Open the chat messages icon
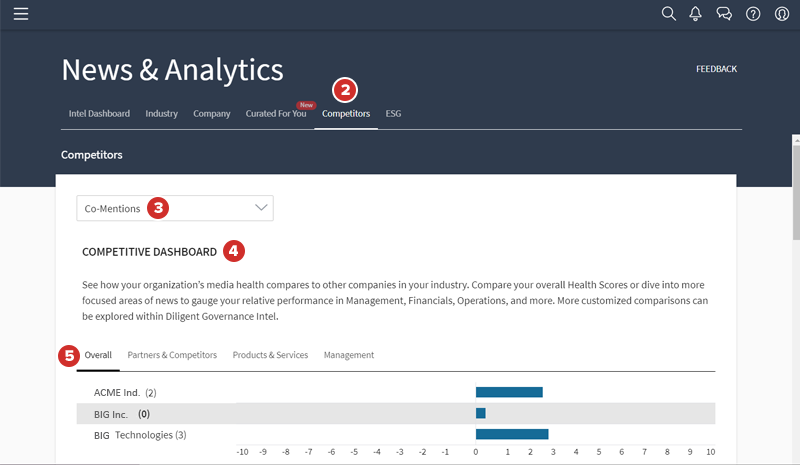800x466 pixels. [724, 14]
